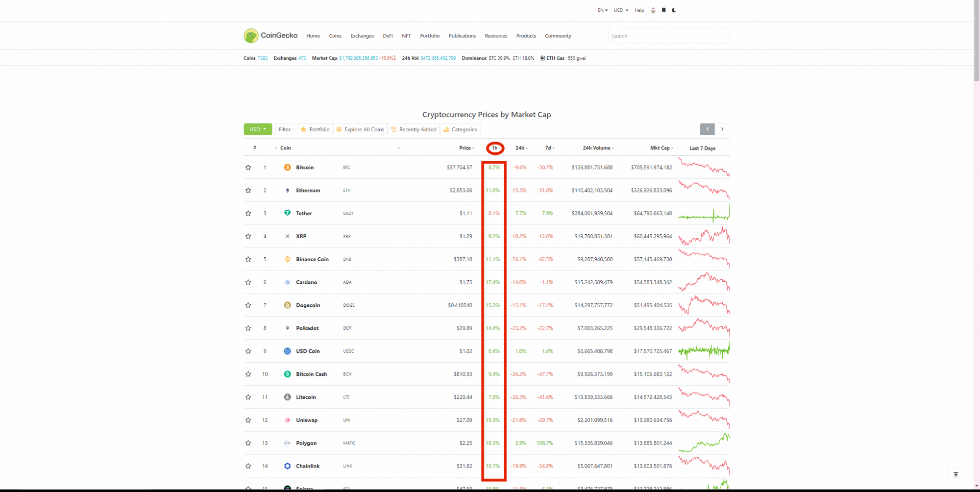
Task: Sort the table by 24h Volume
Action: [598, 148]
